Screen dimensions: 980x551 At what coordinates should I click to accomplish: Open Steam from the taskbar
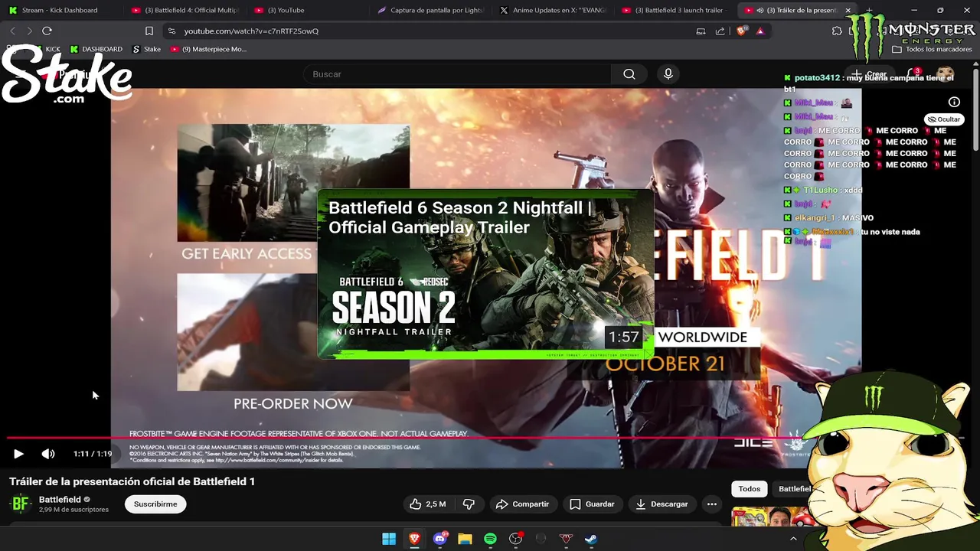591,539
